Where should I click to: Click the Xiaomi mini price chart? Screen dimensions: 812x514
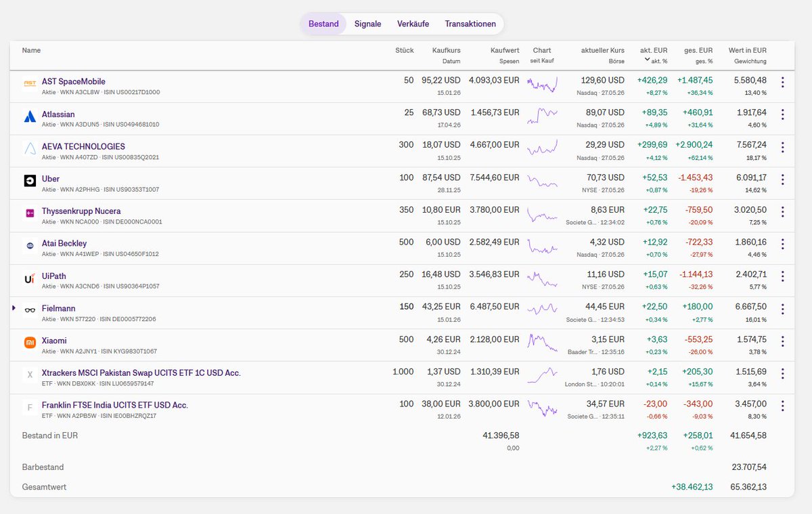pyautogui.click(x=542, y=343)
